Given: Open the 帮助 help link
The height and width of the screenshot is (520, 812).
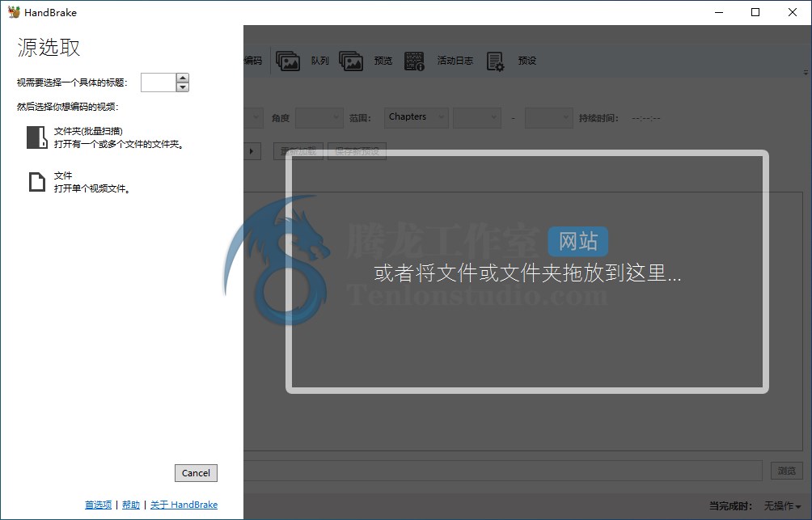Looking at the screenshot, I should 131,505.
